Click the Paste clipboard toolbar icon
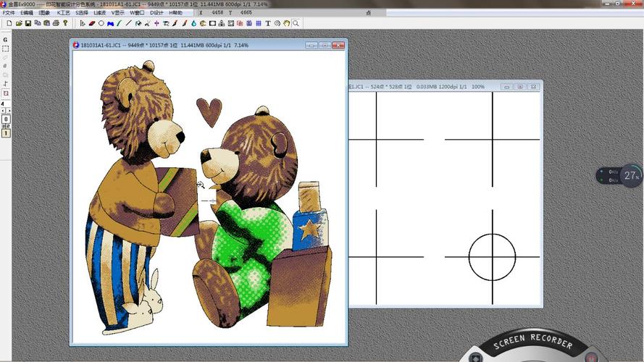This screenshot has width=644, height=362. [x=47, y=23]
